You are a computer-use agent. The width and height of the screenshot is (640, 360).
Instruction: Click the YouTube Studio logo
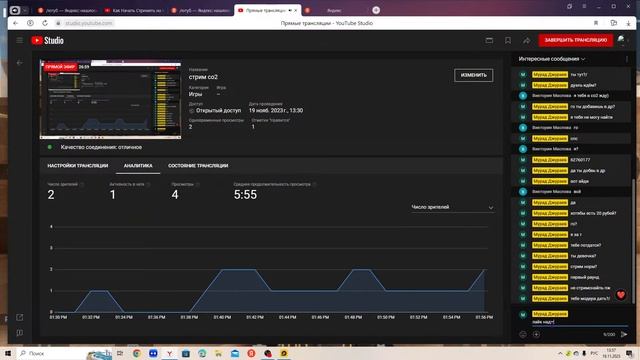pyautogui.click(x=47, y=40)
